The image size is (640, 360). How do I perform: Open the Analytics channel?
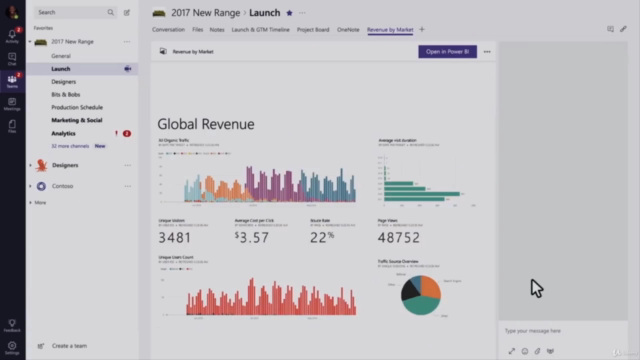[63, 133]
